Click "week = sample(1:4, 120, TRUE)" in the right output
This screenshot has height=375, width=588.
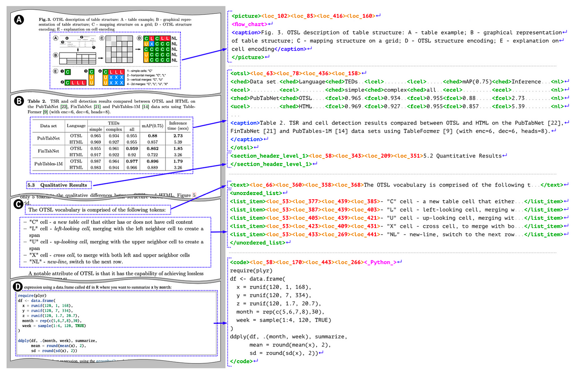coord(284,320)
